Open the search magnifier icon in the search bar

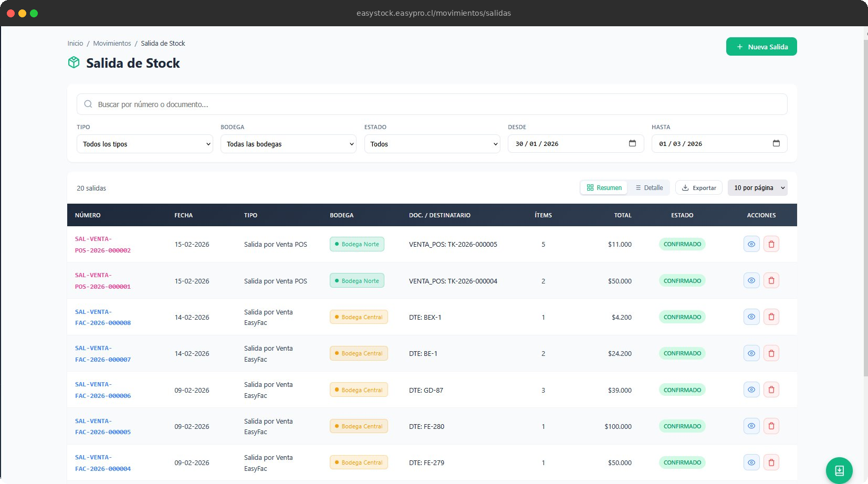(x=88, y=104)
